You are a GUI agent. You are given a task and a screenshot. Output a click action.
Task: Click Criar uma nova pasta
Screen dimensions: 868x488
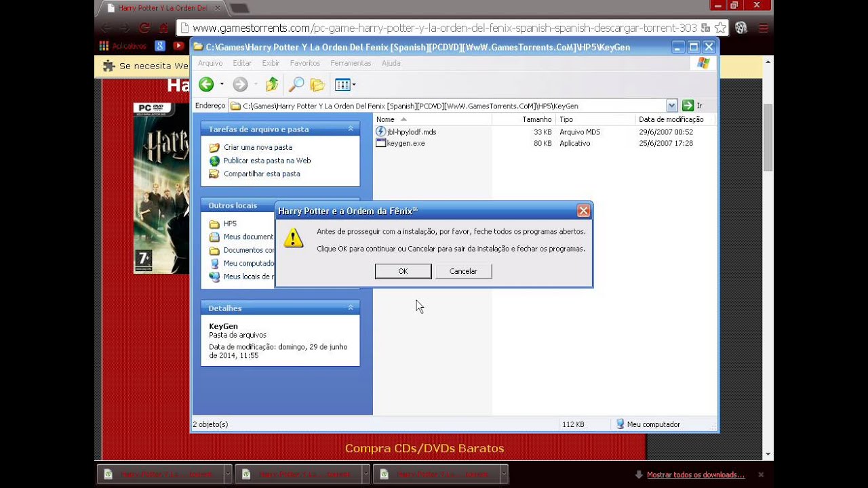pos(258,147)
